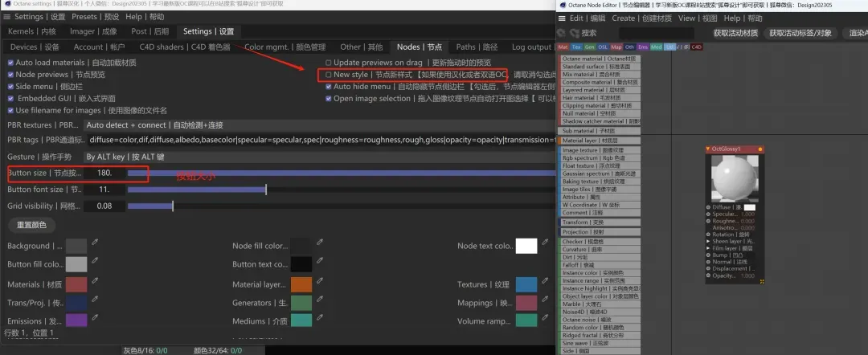Toggle the Embedded GUI checkbox
This screenshot has width=868, height=355.
10,99
